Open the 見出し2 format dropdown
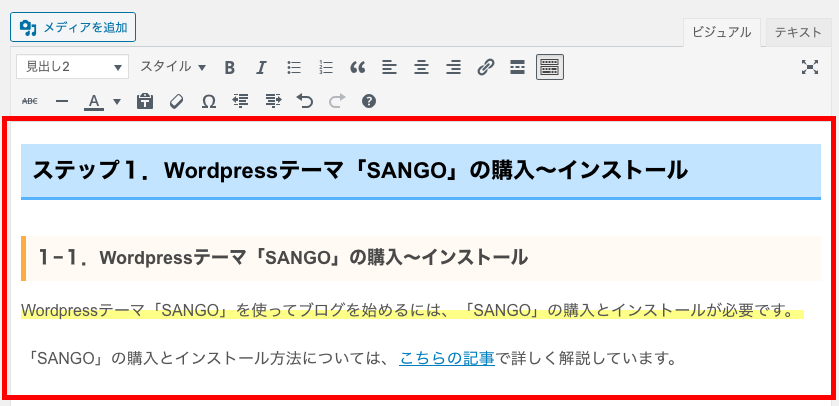Screen dimensions: 839x406 point(73,67)
